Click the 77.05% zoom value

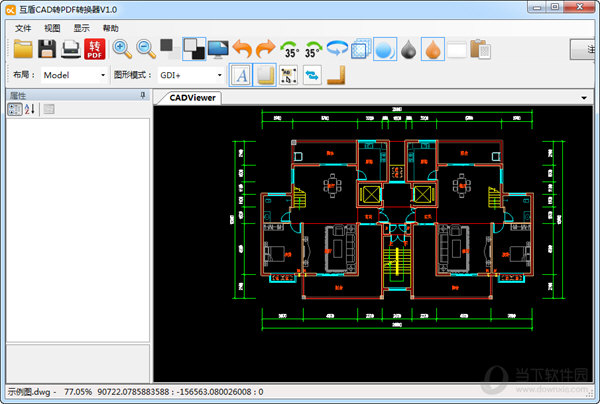coord(78,392)
